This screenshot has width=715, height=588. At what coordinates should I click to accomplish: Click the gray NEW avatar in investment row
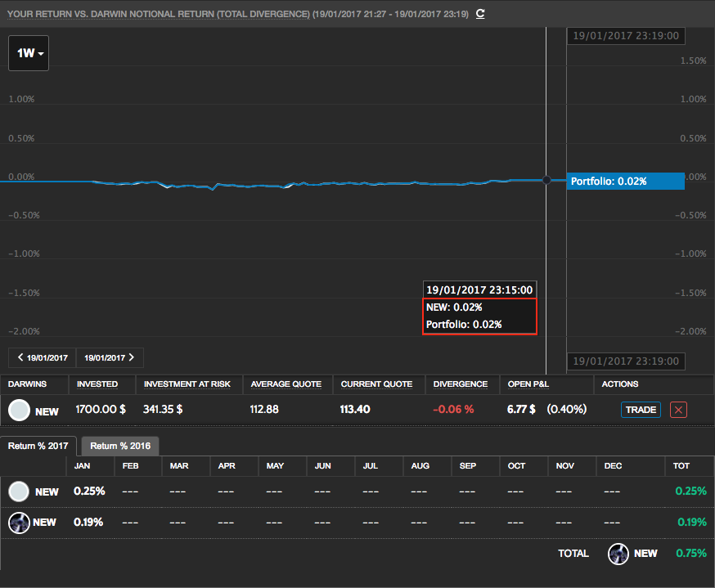20,411
